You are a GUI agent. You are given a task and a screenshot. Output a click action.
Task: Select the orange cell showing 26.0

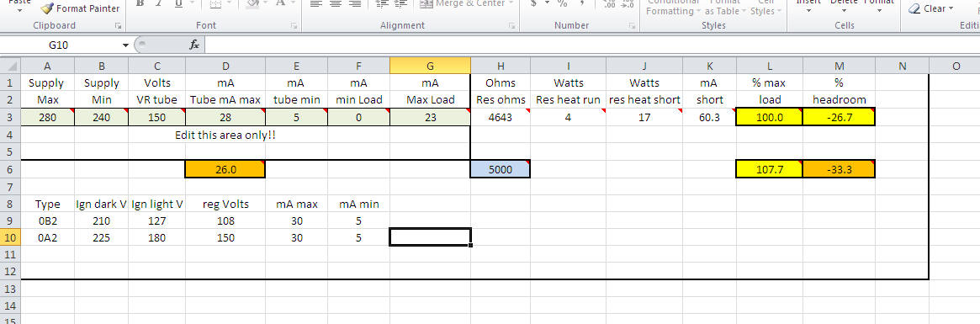tap(225, 169)
